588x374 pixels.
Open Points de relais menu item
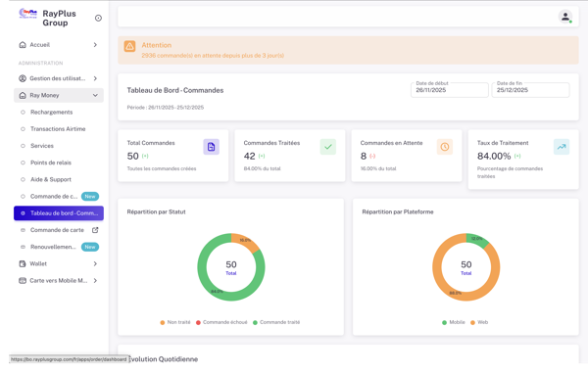click(x=59, y=163)
